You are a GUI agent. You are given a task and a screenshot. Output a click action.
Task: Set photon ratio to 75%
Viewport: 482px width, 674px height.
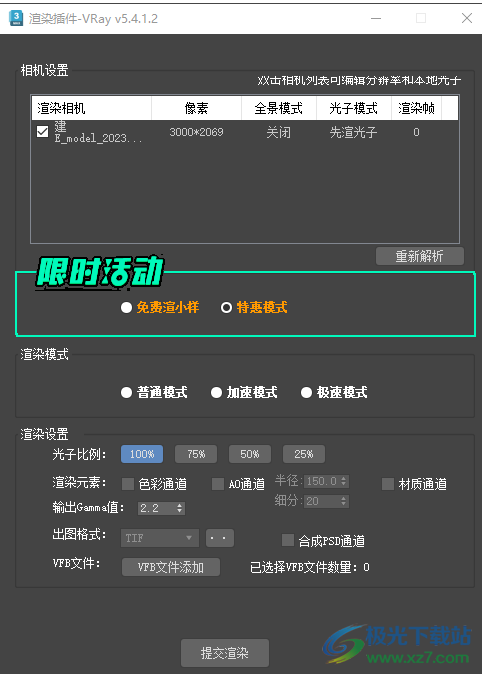click(x=196, y=454)
